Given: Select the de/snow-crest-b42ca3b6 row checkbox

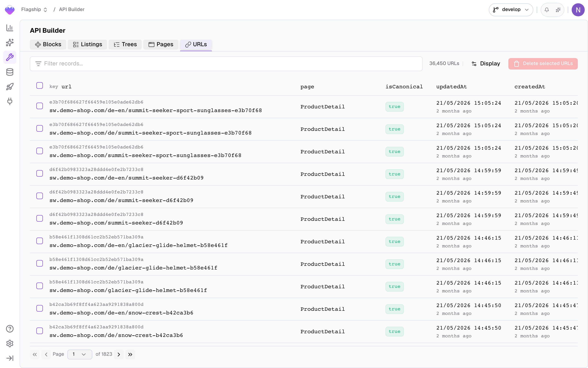Looking at the screenshot, I should [x=40, y=331].
